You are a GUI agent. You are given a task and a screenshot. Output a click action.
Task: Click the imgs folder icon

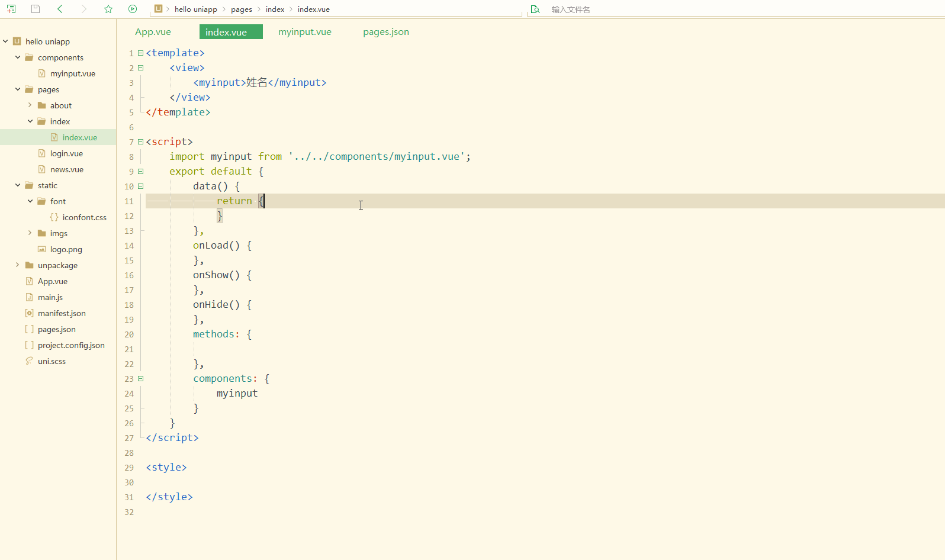click(x=41, y=233)
